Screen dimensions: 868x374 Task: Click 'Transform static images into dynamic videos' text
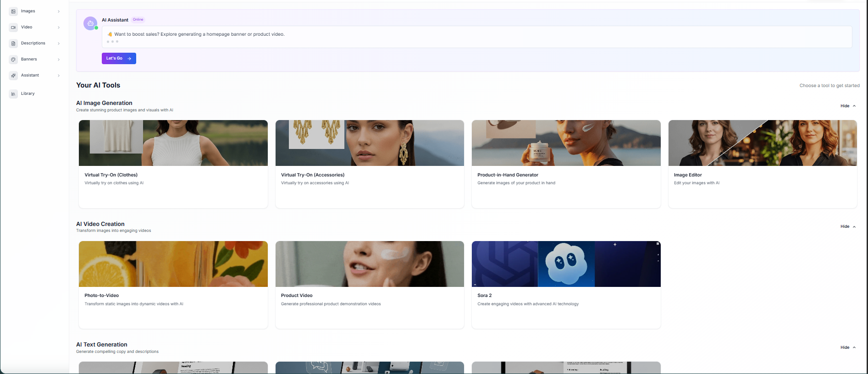coord(134,304)
